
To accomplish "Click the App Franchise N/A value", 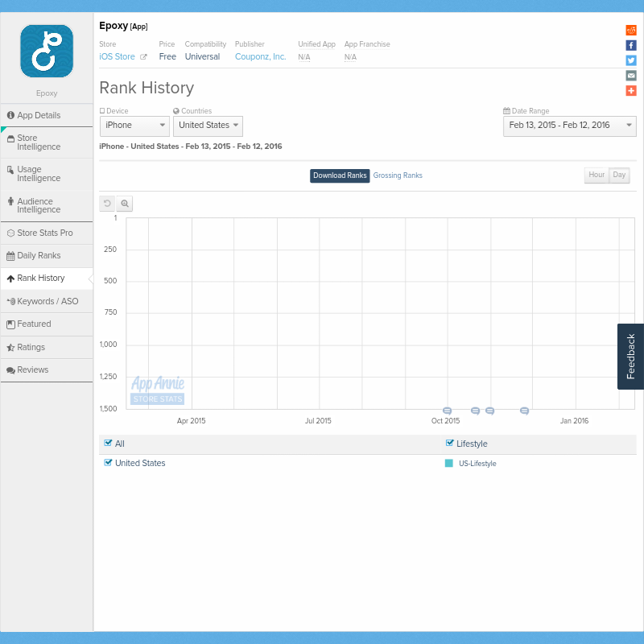I will tap(350, 57).
